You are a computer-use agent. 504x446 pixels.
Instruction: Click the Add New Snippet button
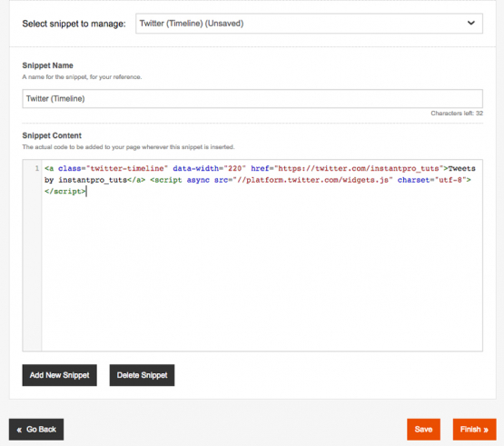coord(59,375)
